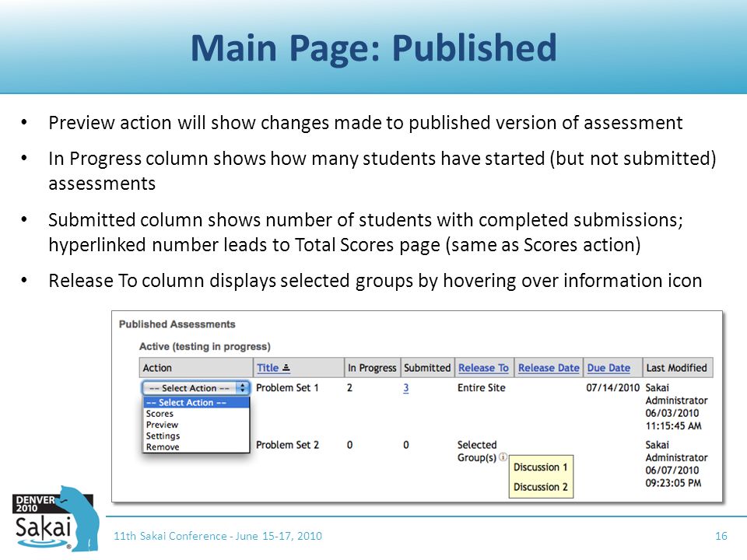The image size is (747, 560).
Task: Click the sort-ascending icon beside Title
Action: (x=286, y=368)
